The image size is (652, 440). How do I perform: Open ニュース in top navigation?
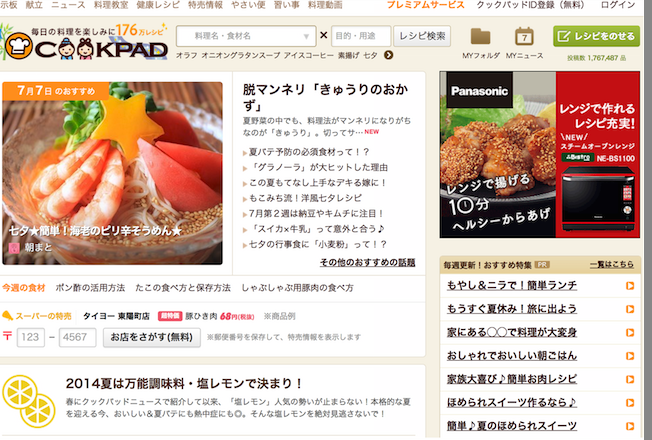point(68,5)
